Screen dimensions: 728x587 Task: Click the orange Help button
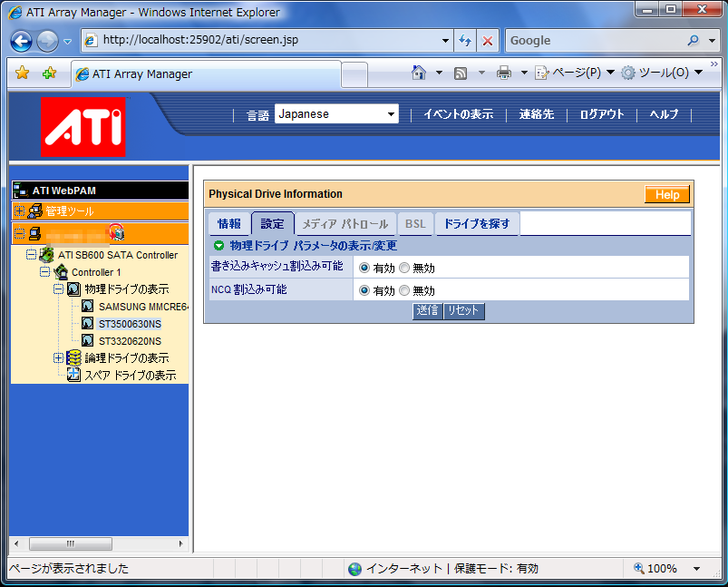(666, 195)
